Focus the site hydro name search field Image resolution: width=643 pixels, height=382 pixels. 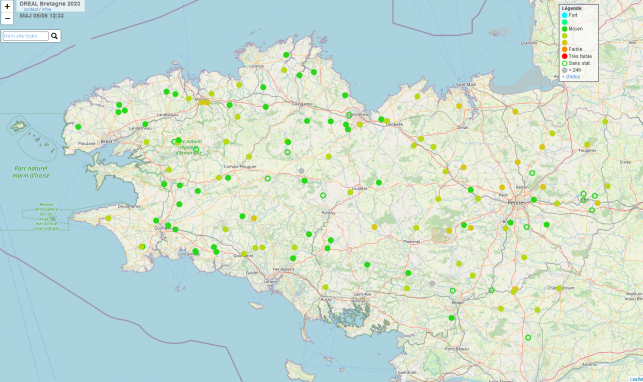(x=25, y=36)
